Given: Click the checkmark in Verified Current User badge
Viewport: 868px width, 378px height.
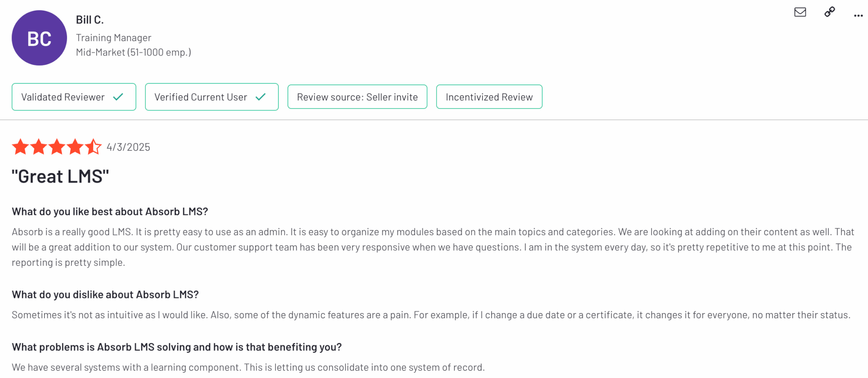Looking at the screenshot, I should point(261,97).
